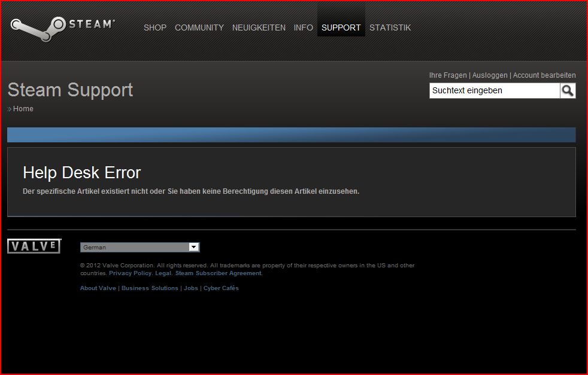
Task: Select NEUIGKEITEN in the top navigation
Action: [x=259, y=28]
